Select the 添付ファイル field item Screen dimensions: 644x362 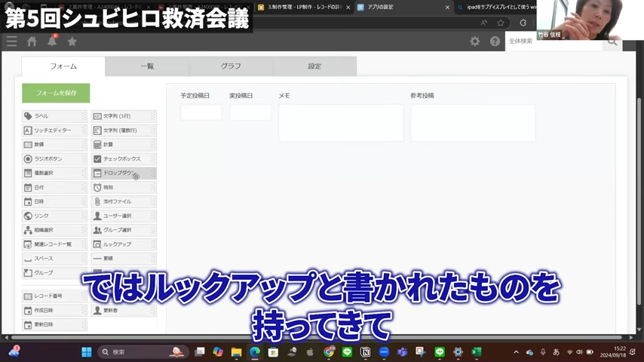pyautogui.click(x=124, y=201)
